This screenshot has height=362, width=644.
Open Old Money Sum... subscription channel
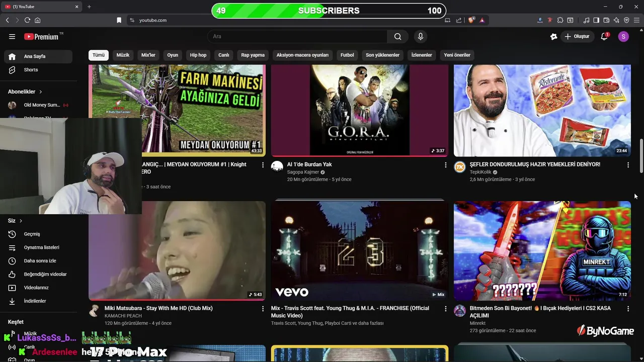coord(38,105)
